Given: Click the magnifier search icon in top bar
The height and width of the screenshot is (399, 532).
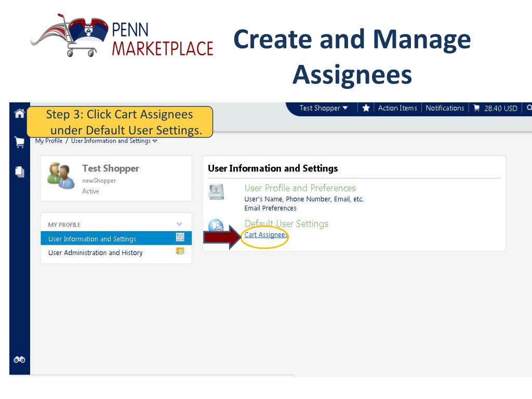Looking at the screenshot, I should (x=528, y=108).
